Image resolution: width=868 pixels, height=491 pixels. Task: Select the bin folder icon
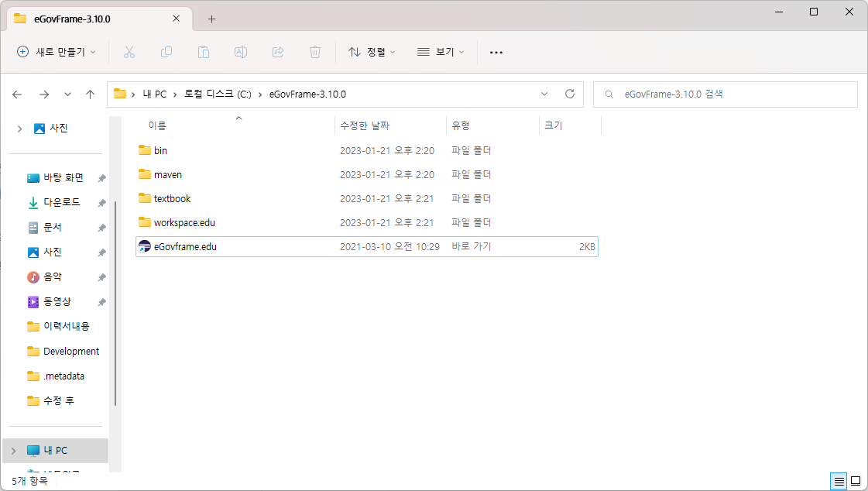point(145,150)
